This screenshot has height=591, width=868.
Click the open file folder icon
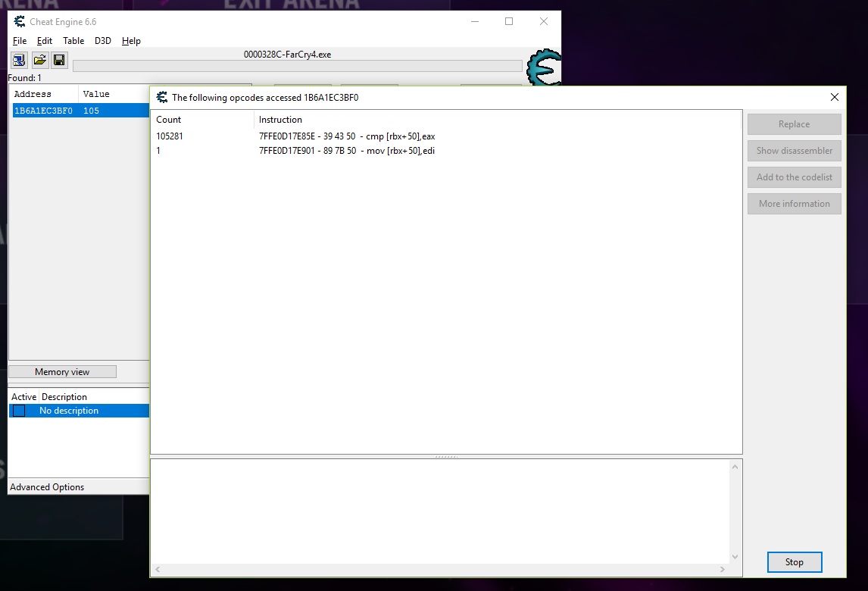click(x=39, y=60)
